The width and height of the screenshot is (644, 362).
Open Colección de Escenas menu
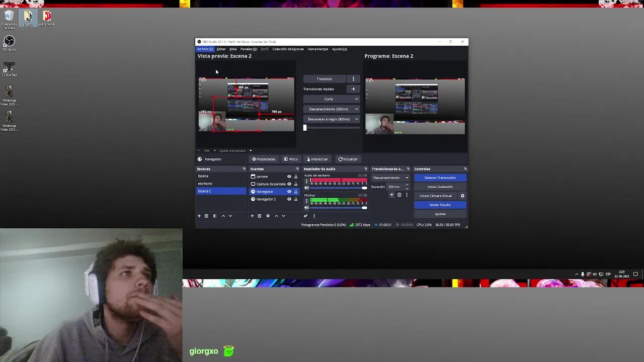tap(288, 49)
